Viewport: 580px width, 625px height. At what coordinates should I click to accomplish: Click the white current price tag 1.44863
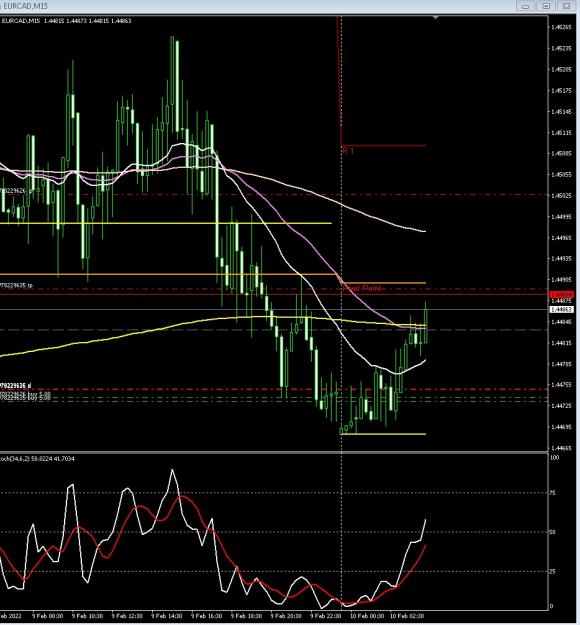(x=561, y=309)
